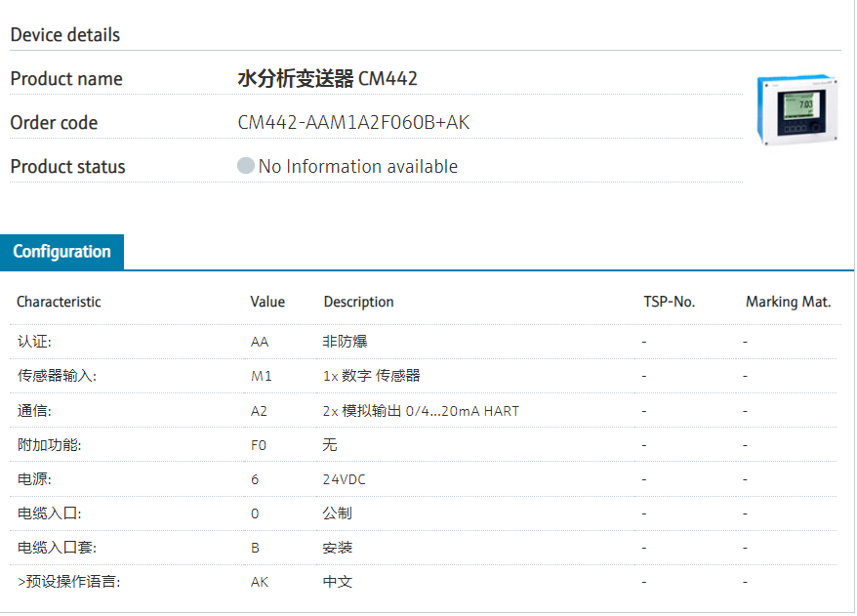The image size is (857, 616).
Task: Click the No Information available status text
Action: 357,167
